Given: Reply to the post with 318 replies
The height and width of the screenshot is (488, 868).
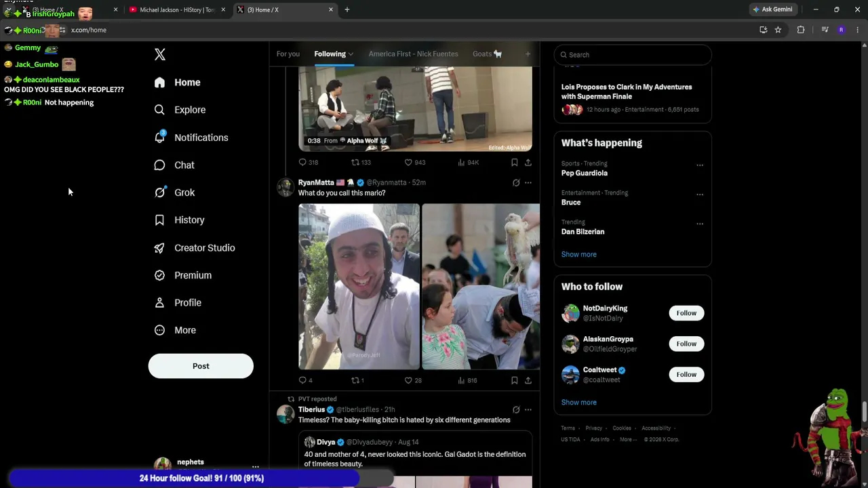Looking at the screenshot, I should tap(308, 163).
